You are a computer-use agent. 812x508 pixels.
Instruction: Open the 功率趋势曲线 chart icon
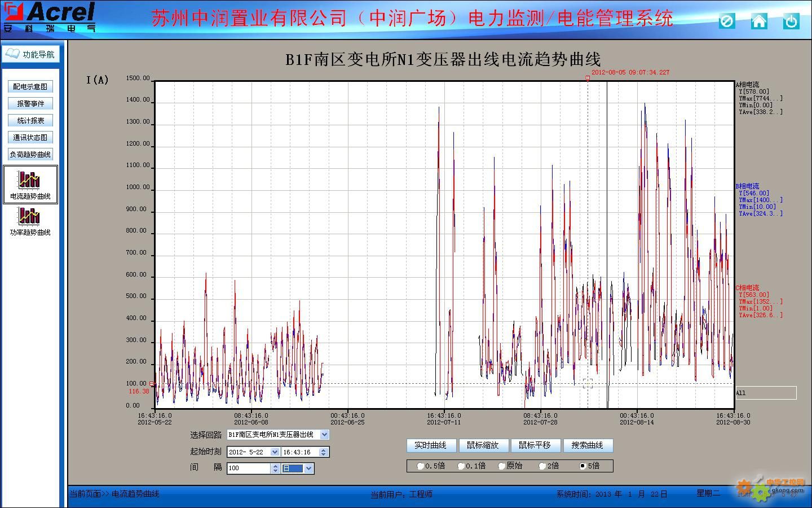[30, 216]
